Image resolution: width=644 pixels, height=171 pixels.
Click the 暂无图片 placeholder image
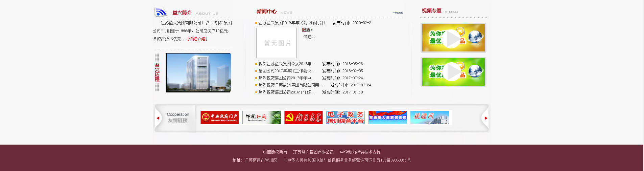click(x=277, y=43)
